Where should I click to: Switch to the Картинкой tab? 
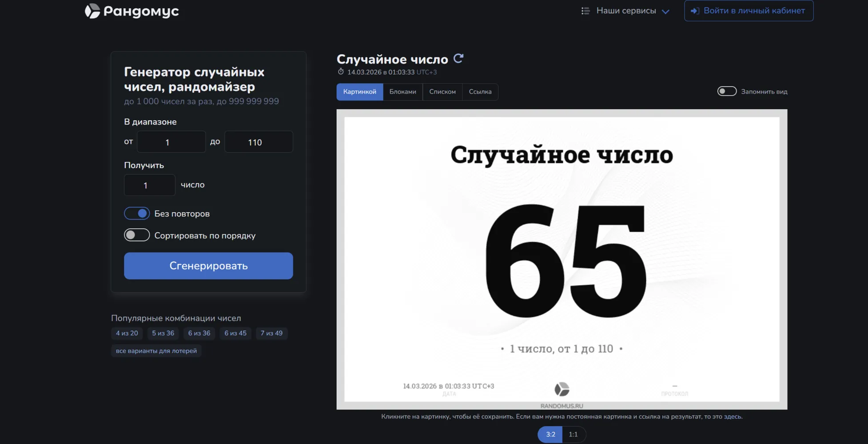pyautogui.click(x=359, y=91)
